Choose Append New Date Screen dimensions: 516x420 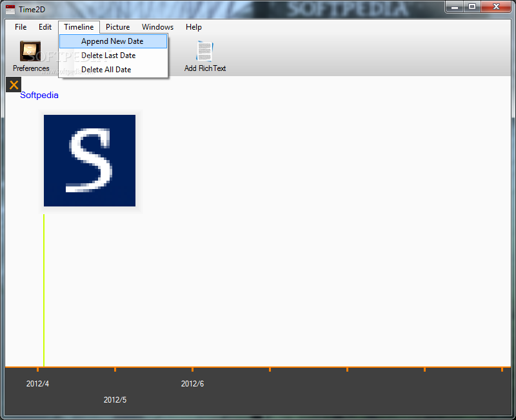(114, 41)
